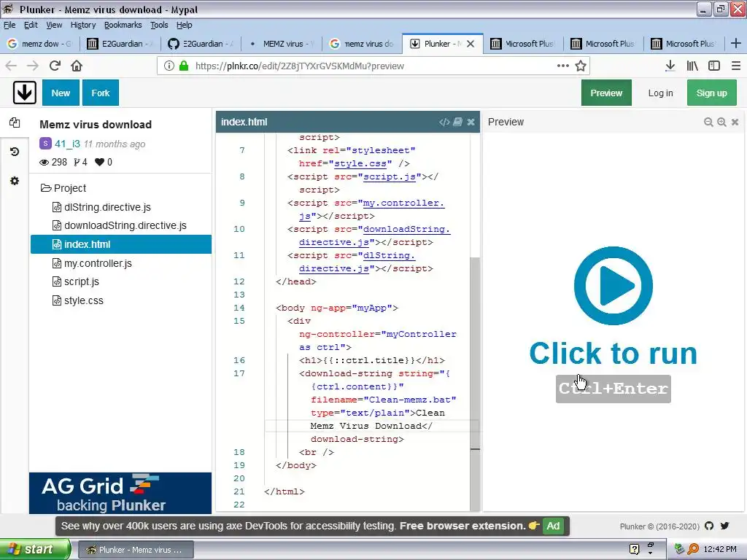
Task: Reload the current page
Action: (x=55, y=66)
